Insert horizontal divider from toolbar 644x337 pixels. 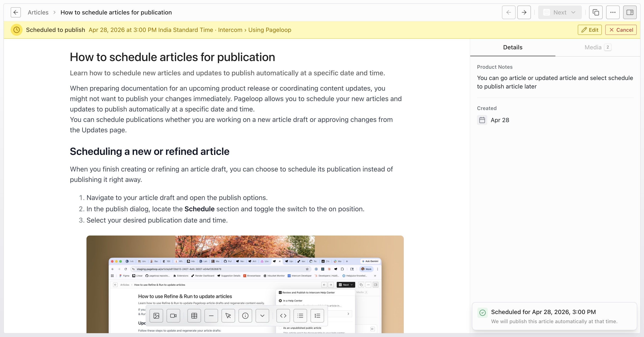pyautogui.click(x=211, y=316)
